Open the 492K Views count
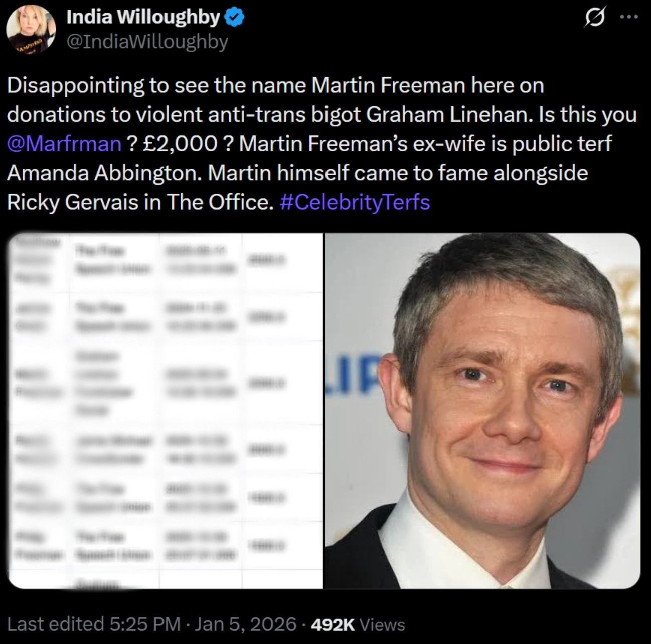This screenshot has height=644, width=651. coord(358,624)
